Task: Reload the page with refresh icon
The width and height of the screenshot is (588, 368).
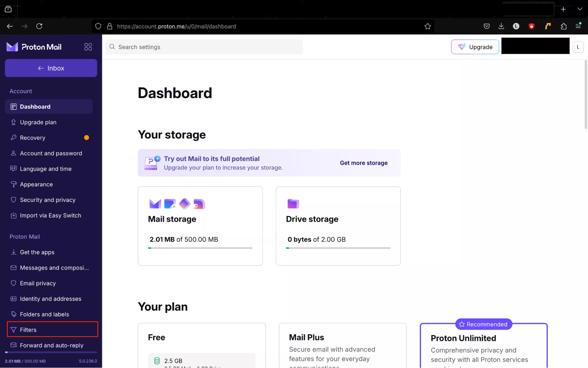Action: pos(39,26)
